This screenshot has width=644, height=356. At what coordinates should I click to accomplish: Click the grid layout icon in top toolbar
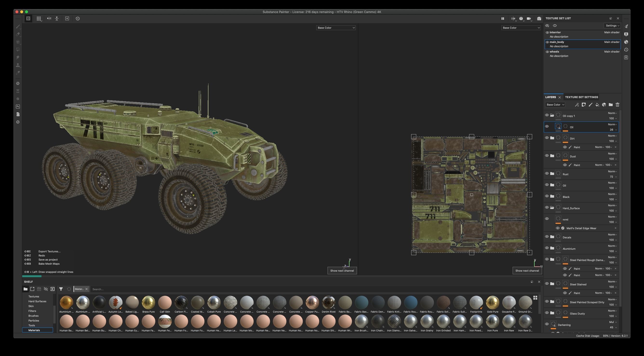pos(39,19)
